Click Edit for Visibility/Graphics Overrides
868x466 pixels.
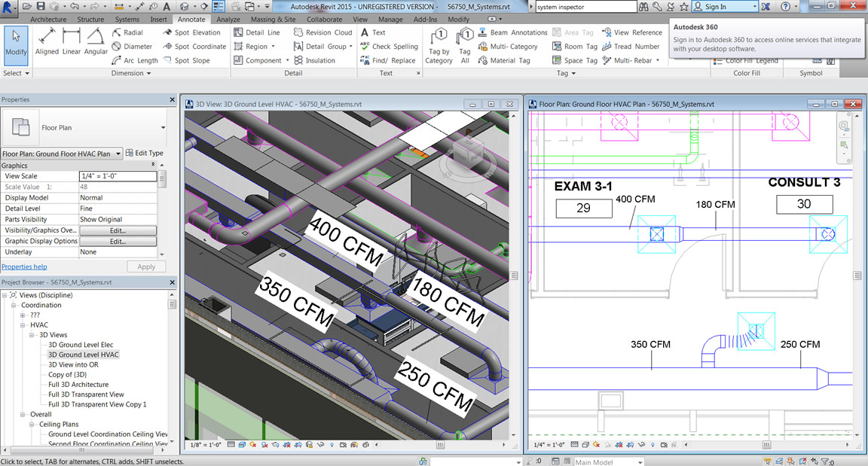(118, 230)
